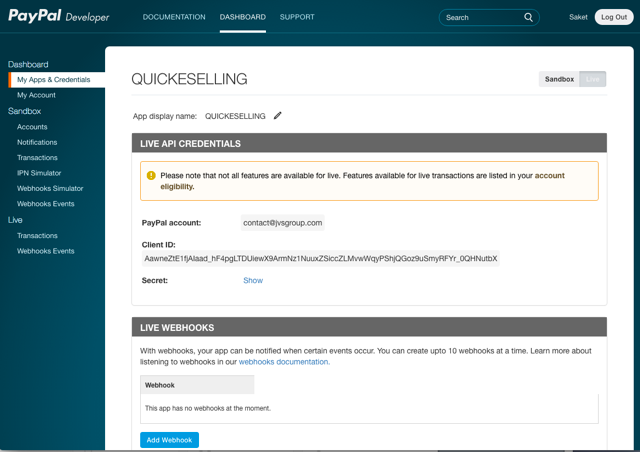
Task: Open Live Transactions
Action: [37, 236]
